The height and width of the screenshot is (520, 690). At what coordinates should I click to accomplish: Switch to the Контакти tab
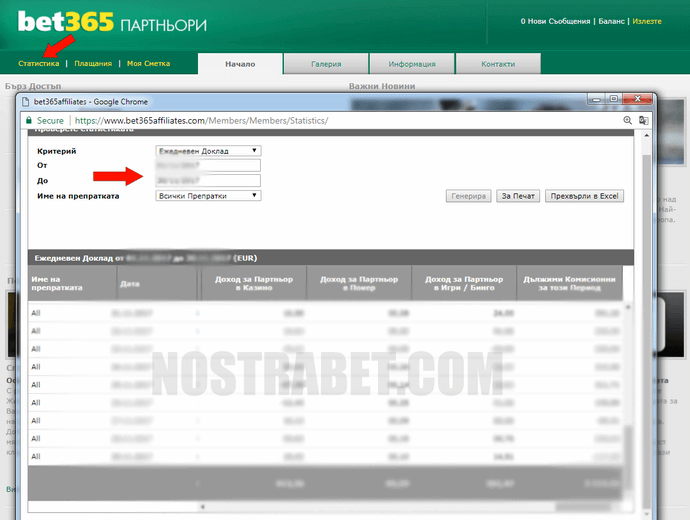pyautogui.click(x=498, y=64)
